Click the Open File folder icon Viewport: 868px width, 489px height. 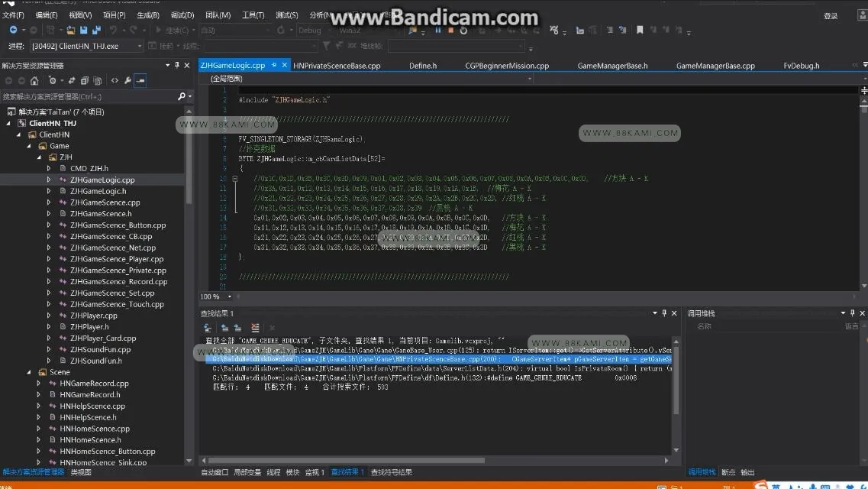point(71,30)
